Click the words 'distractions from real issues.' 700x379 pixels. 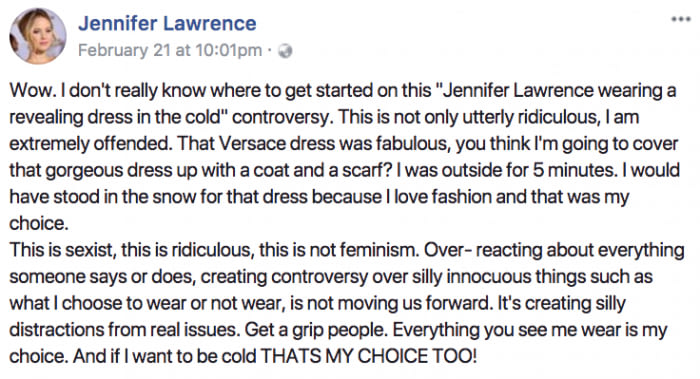[x=125, y=330]
